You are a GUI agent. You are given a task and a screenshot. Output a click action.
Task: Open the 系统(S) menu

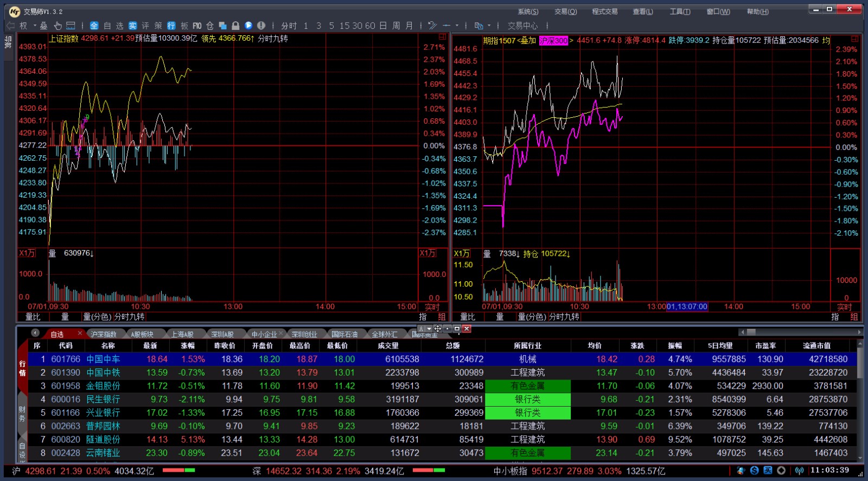527,11
